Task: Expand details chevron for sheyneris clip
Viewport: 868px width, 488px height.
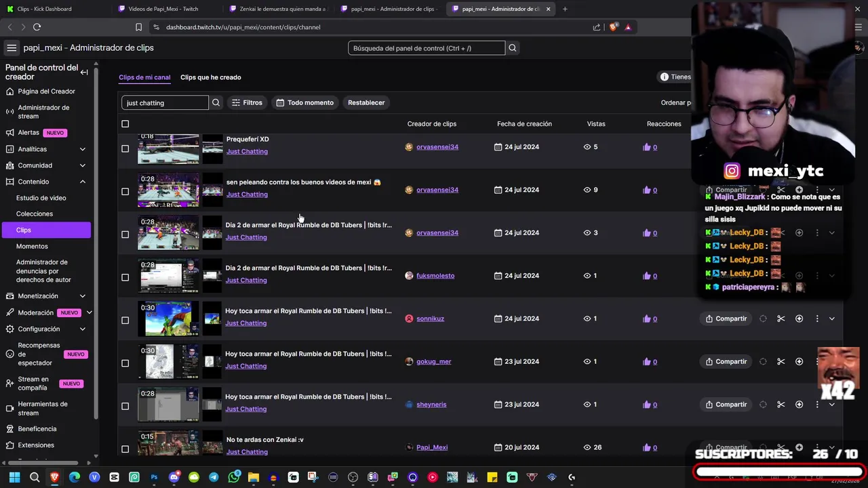Action: [x=832, y=405]
